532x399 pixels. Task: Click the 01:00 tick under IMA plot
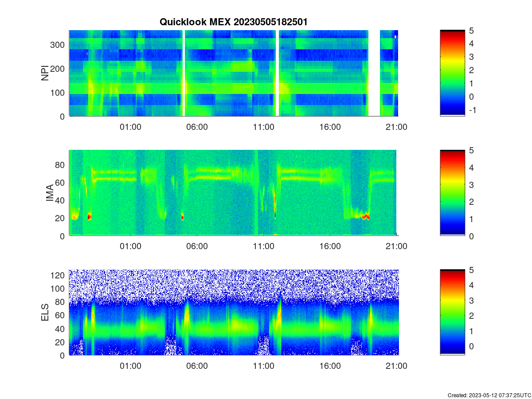pyautogui.click(x=130, y=246)
